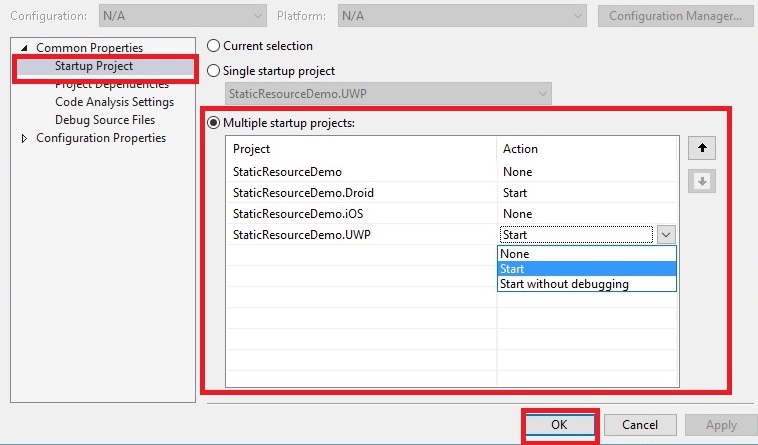Viewport: 758px width, 445px height.
Task: Open Code Analysis Settings page
Action: point(114,102)
